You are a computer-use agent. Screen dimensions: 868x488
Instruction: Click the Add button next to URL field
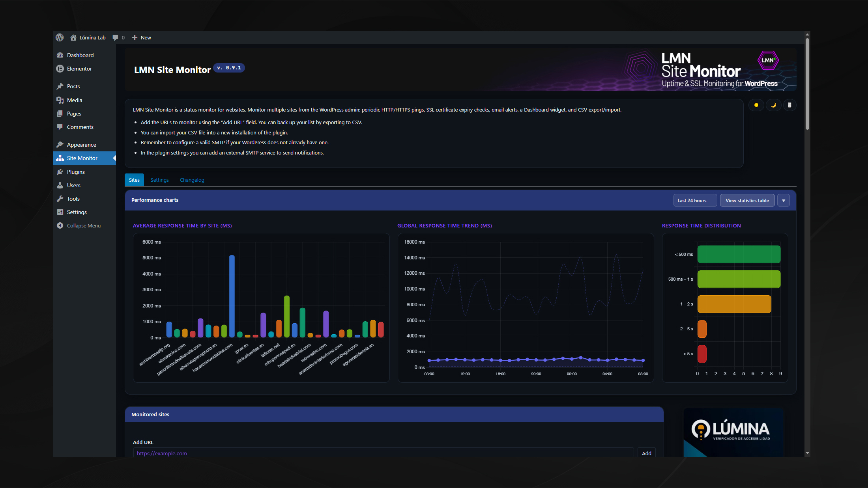coord(646,453)
